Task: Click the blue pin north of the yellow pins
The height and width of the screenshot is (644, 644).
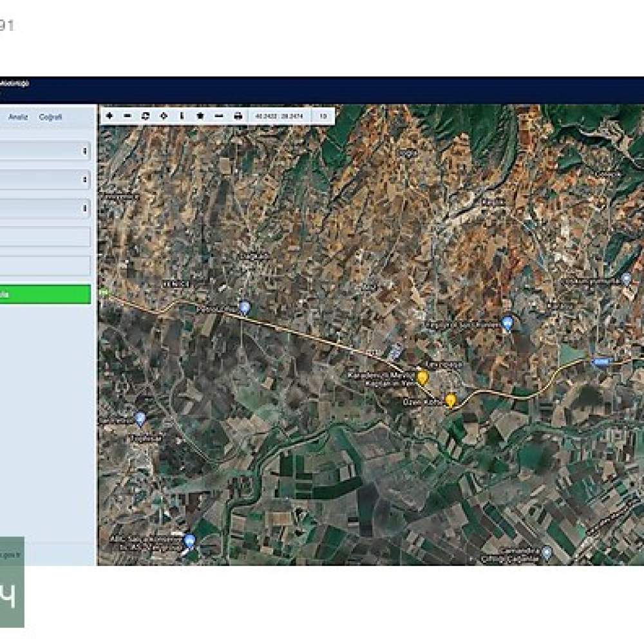Action: (507, 323)
